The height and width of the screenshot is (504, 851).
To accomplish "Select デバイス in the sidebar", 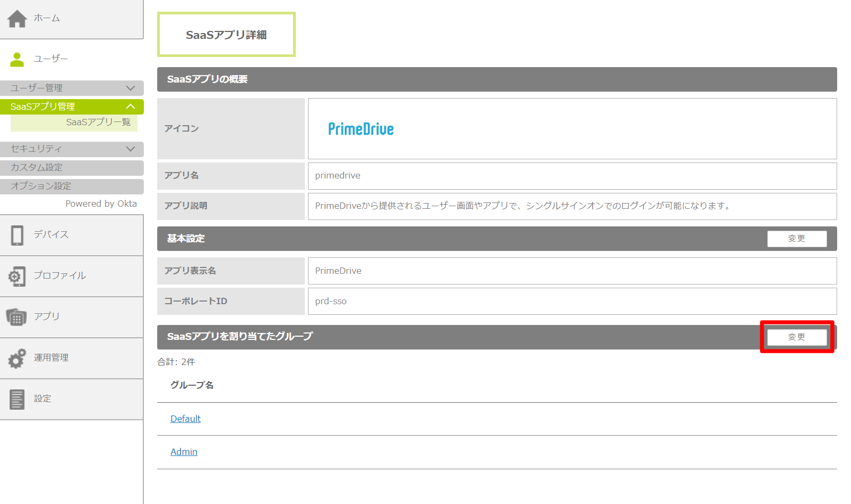I will [71, 235].
